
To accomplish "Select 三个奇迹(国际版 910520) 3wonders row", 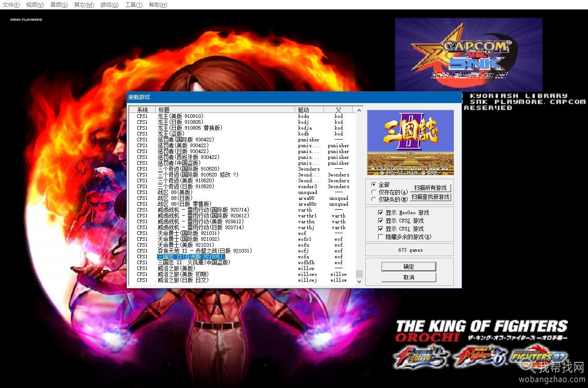I will tap(242, 169).
